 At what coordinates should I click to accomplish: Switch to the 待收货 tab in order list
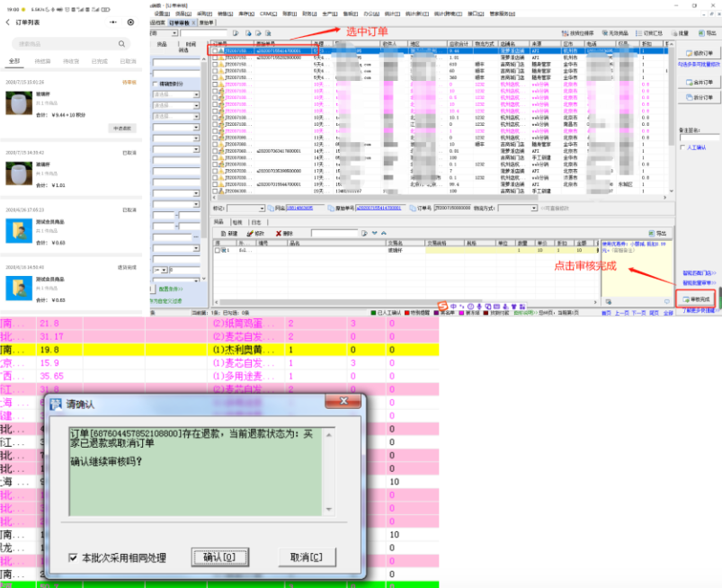tap(70, 61)
